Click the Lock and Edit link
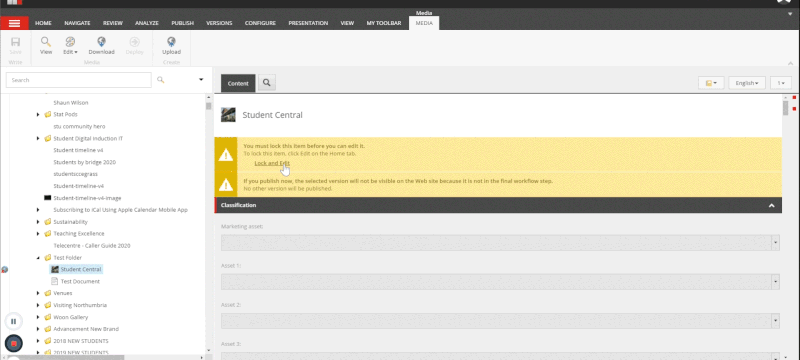The height and width of the screenshot is (360, 800). pos(272,163)
